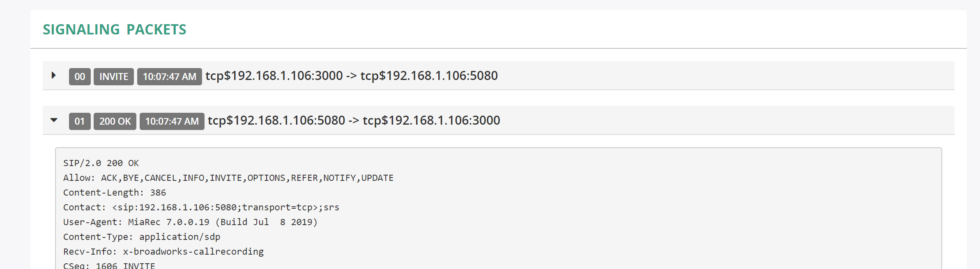The image size is (980, 269).
Task: Click the Content-Length: 386 line
Action: coord(115,193)
